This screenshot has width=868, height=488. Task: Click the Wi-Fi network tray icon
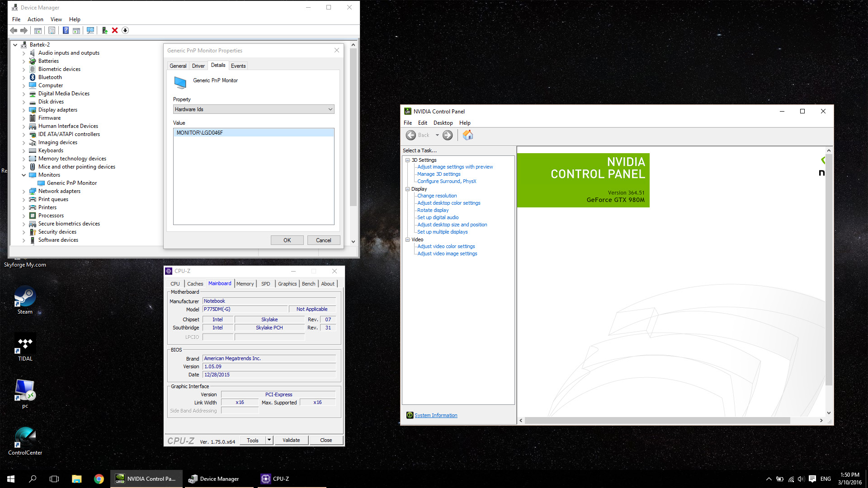pos(791,479)
